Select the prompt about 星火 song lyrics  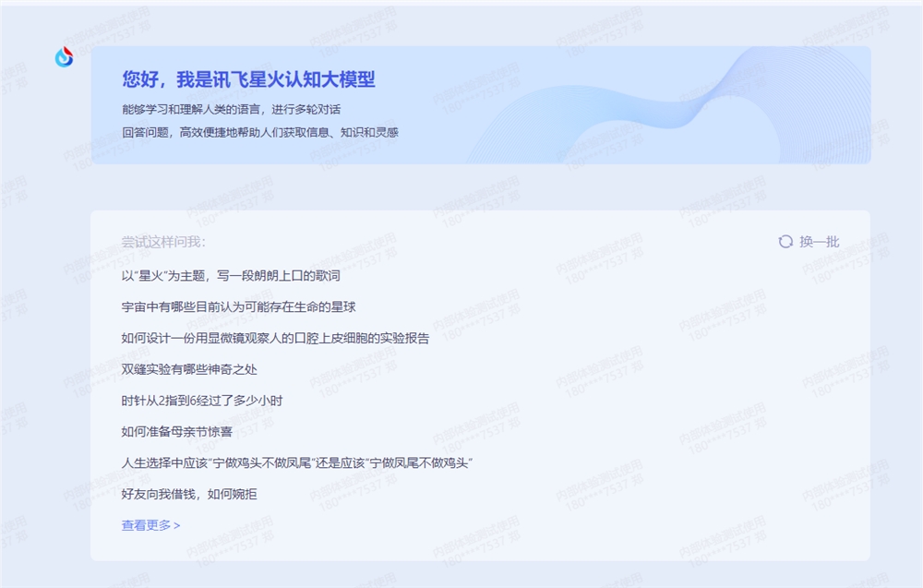coord(231,275)
